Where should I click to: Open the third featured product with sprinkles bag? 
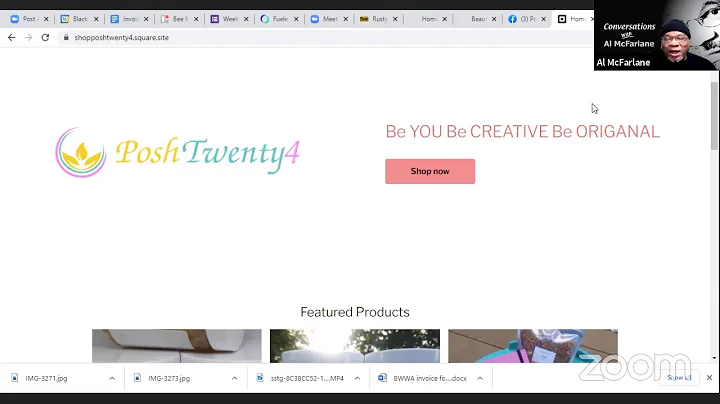(533, 346)
